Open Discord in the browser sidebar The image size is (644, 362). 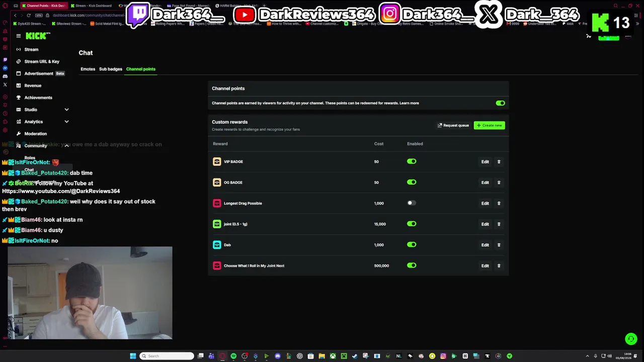coord(5,76)
